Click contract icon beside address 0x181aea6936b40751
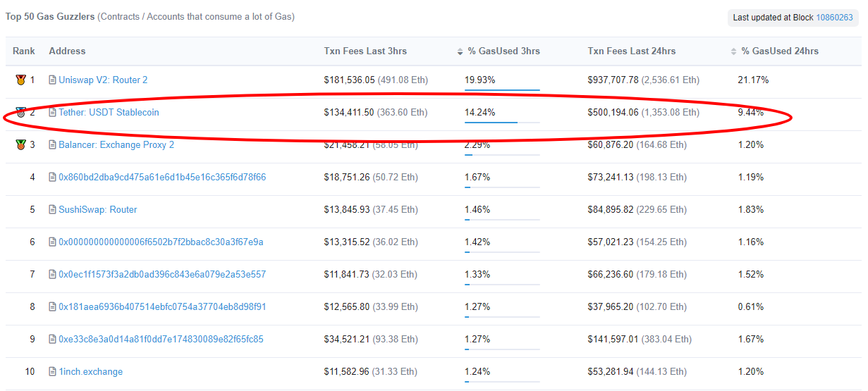868x391 pixels. tap(52, 306)
